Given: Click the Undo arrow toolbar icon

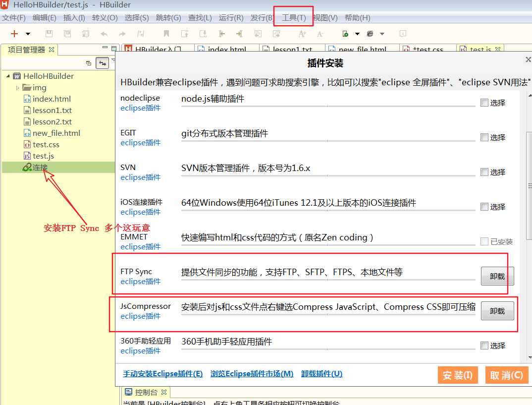Looking at the screenshot, I should coord(104,34).
